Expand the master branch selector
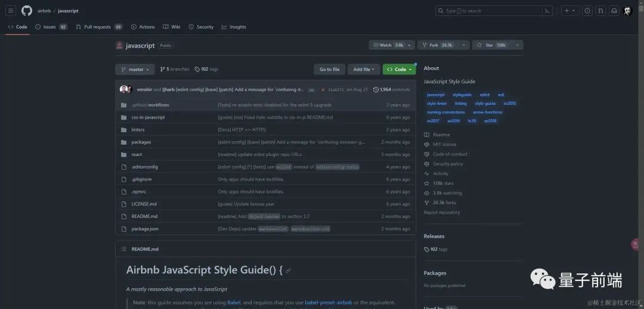 pos(135,70)
